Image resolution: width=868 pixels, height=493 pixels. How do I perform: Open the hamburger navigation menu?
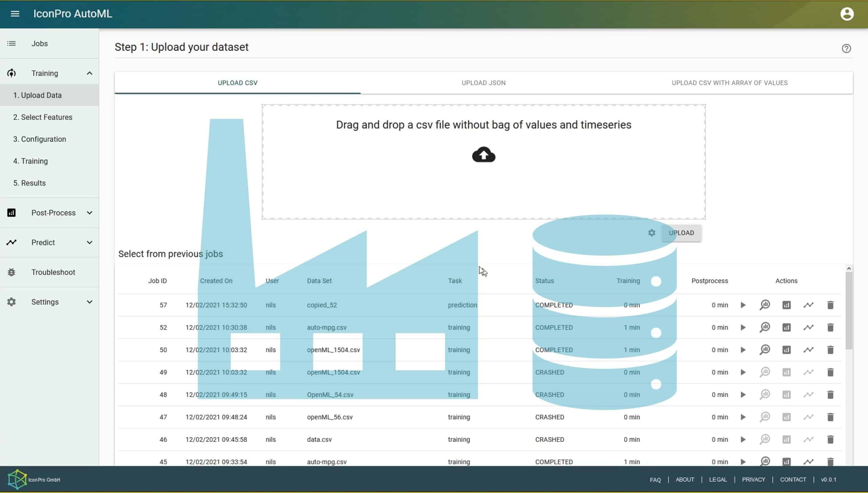click(15, 14)
